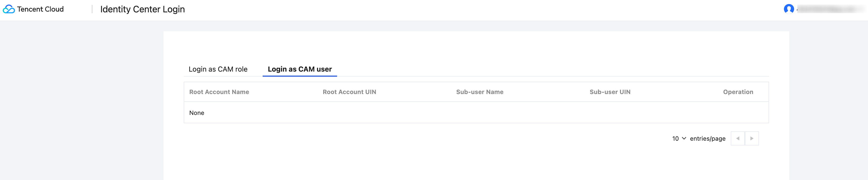868x180 pixels.
Task: Click the Tencent Cloud brand text
Action: point(40,9)
